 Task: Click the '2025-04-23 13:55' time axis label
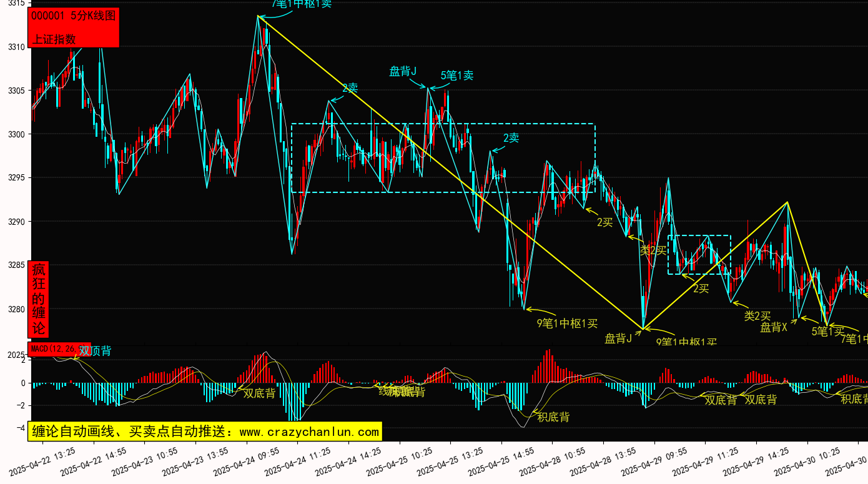click(x=195, y=461)
